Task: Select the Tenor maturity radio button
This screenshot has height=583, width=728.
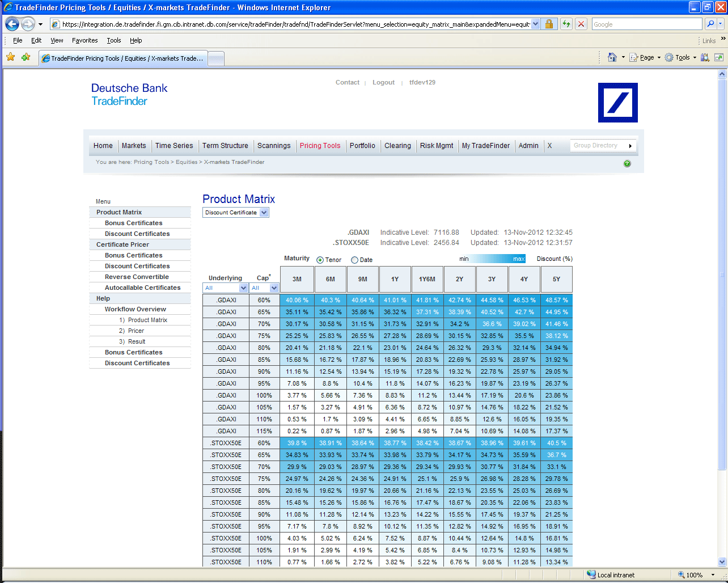Action: click(320, 260)
